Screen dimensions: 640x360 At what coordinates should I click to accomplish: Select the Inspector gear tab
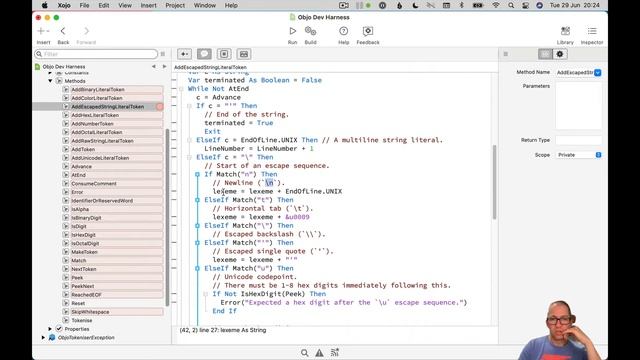tap(560, 54)
